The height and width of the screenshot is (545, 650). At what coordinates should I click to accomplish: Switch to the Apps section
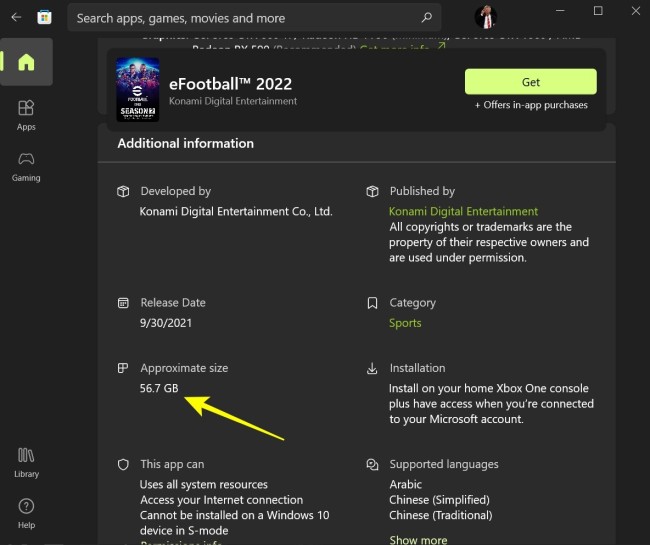click(26, 115)
